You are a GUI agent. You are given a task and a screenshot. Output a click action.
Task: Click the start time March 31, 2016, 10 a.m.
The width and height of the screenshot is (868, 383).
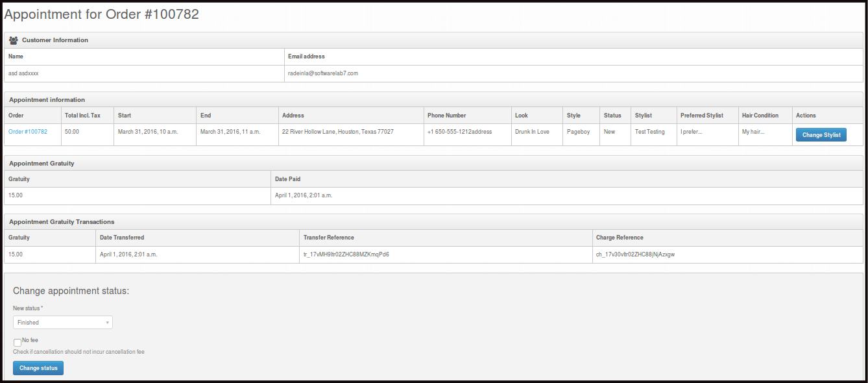[x=148, y=132]
